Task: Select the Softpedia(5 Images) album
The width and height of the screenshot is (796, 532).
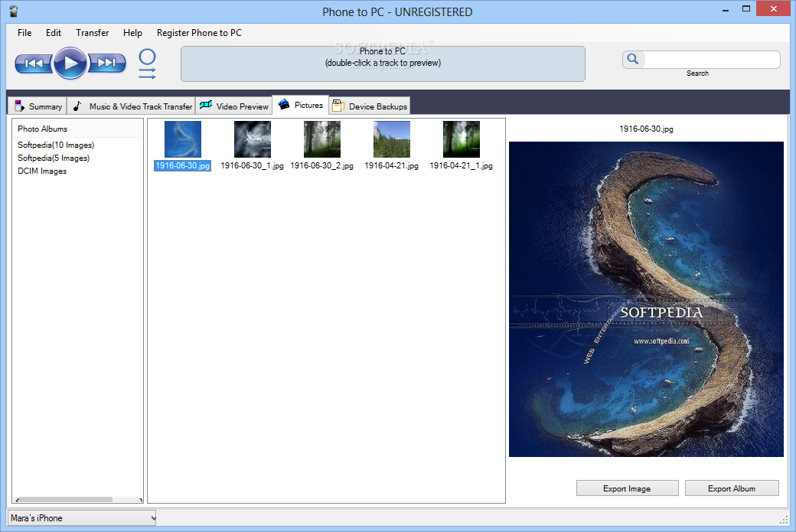Action: tap(54, 158)
